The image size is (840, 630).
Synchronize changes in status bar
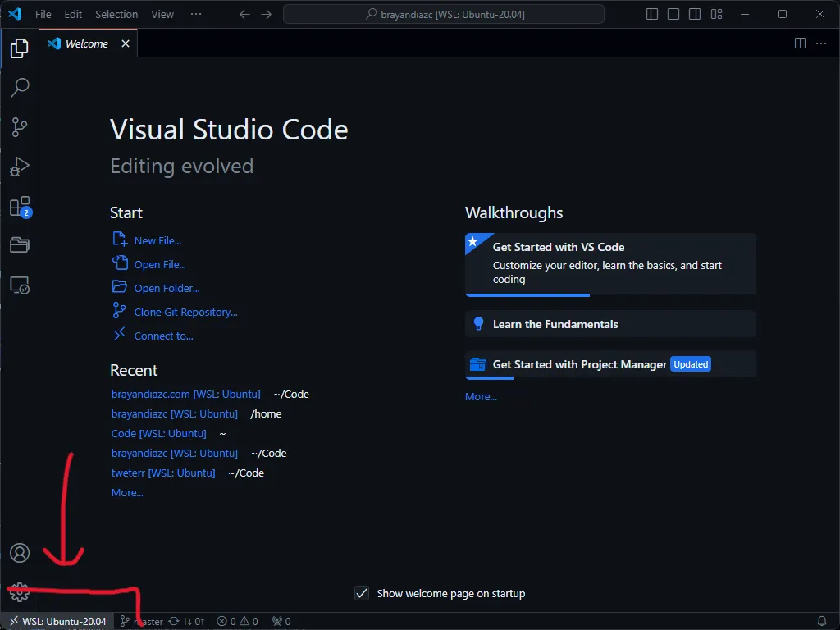click(x=186, y=622)
